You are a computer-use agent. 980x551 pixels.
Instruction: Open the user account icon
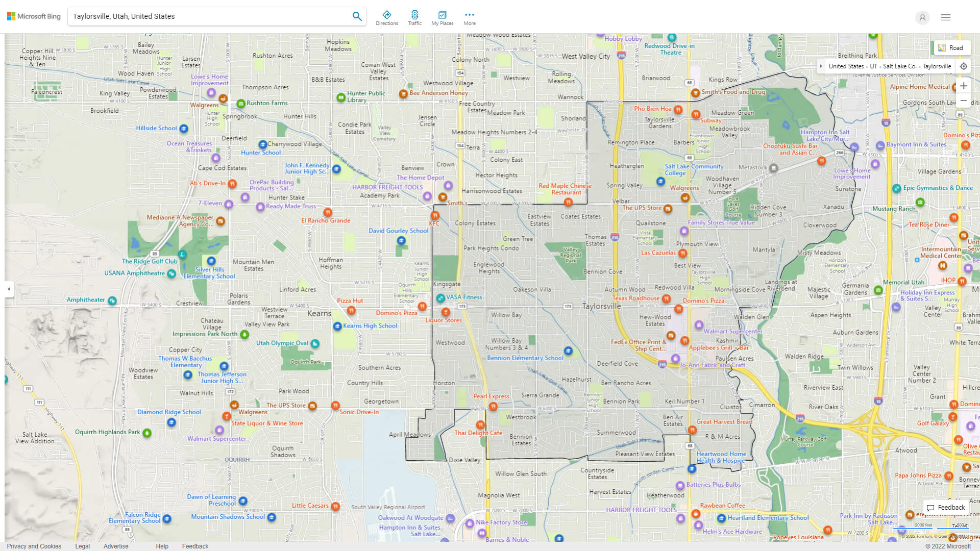922,18
